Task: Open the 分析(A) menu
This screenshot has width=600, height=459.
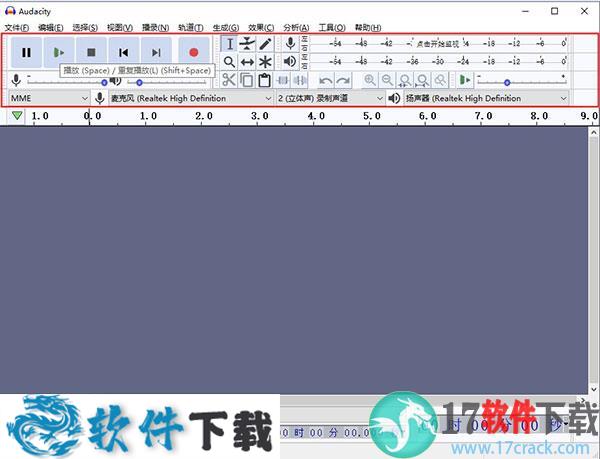Action: pyautogui.click(x=296, y=28)
